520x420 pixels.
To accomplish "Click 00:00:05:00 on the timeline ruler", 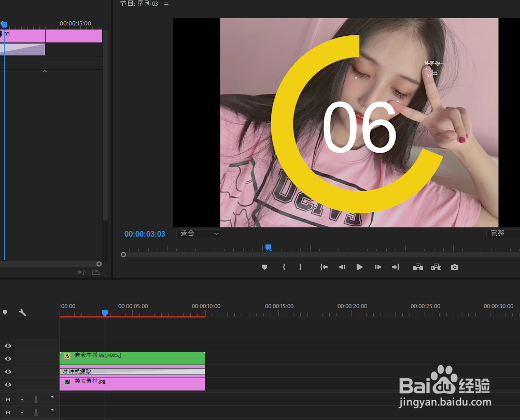I will click(x=133, y=306).
